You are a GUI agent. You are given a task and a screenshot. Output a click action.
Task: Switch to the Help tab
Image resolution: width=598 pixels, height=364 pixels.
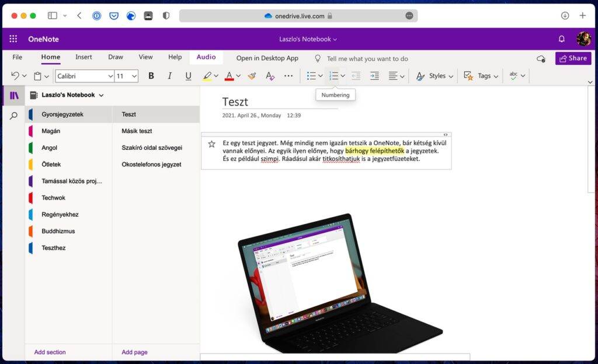175,57
